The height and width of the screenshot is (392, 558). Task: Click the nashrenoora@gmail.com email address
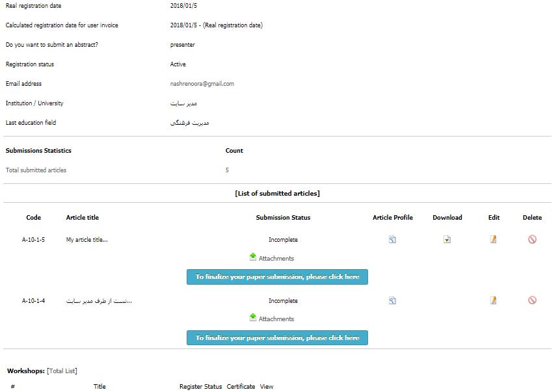point(202,84)
